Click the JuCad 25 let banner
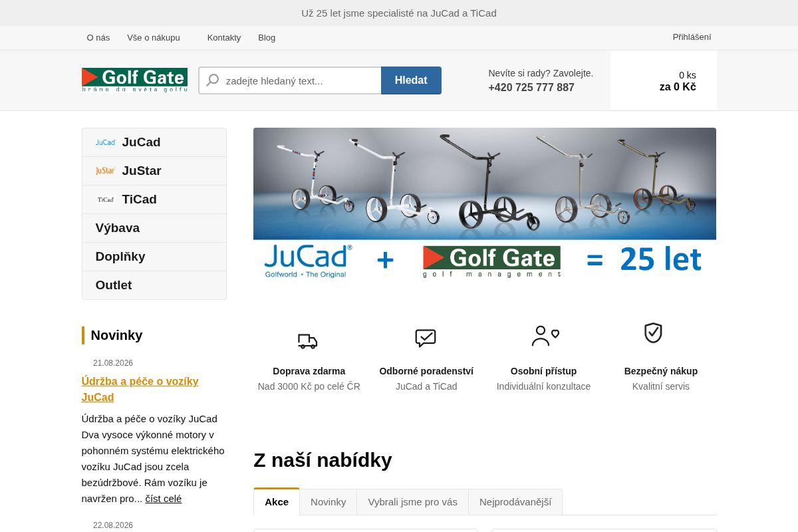The width and height of the screenshot is (798, 532). [485, 205]
